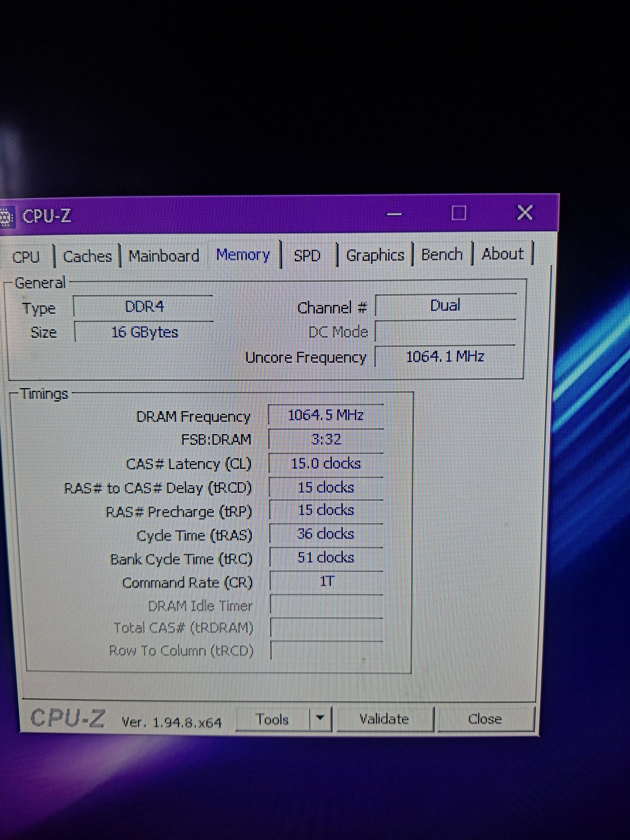Click the CAS# Latency 15.0 clocks value
This screenshot has height=840, width=630.
click(326, 463)
